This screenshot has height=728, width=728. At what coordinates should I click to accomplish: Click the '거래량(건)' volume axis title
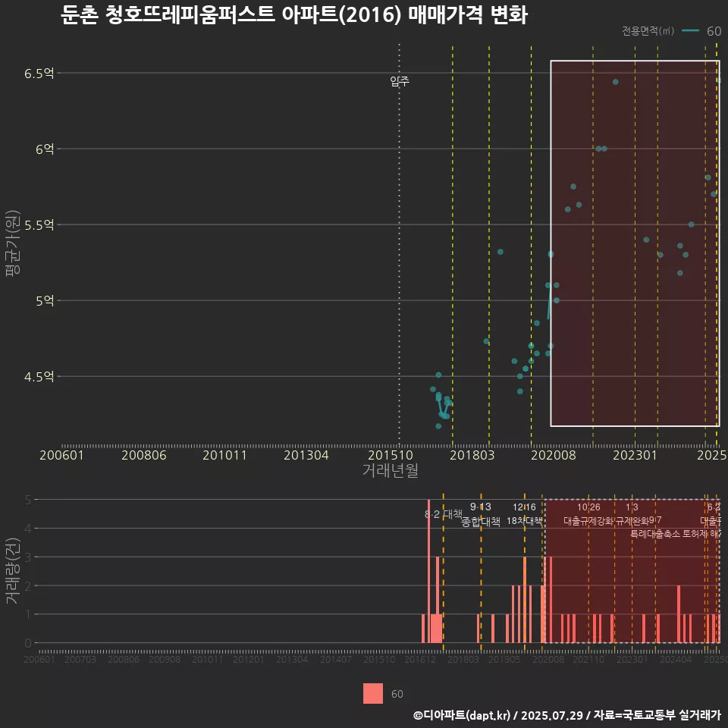click(x=13, y=570)
